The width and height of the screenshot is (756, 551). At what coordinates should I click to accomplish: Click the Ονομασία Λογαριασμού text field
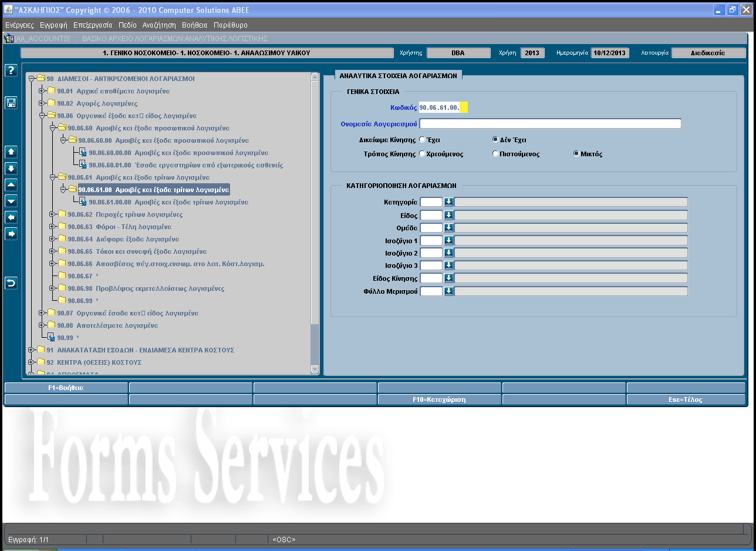click(550, 124)
